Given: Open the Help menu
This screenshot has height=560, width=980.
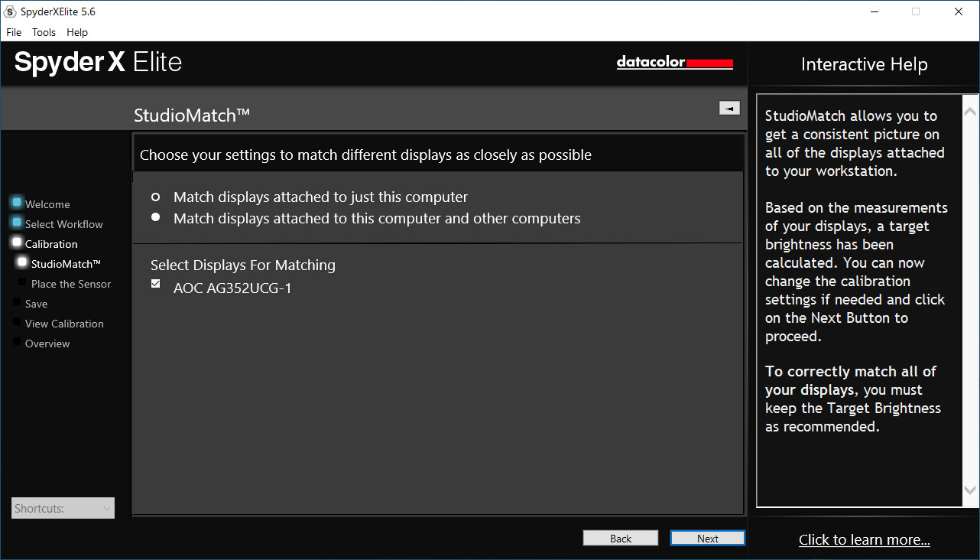Looking at the screenshot, I should pyautogui.click(x=77, y=32).
